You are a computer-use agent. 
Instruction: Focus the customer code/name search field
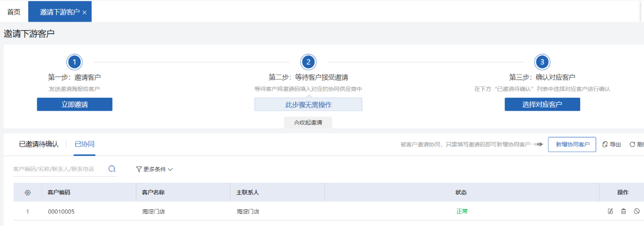coord(59,169)
